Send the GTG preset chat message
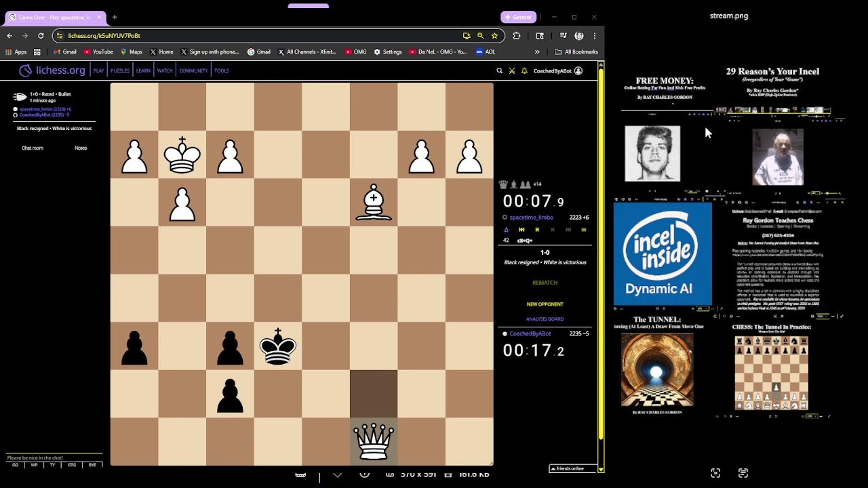Image resolution: width=868 pixels, height=488 pixels. 72,465
